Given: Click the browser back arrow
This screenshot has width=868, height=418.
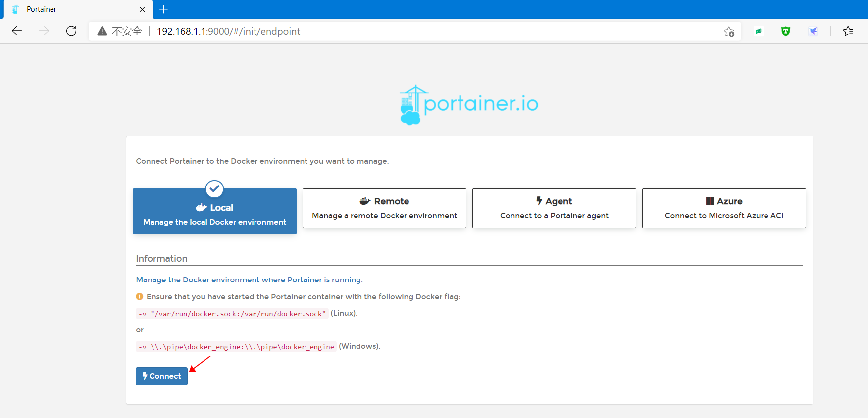Looking at the screenshot, I should (x=17, y=31).
